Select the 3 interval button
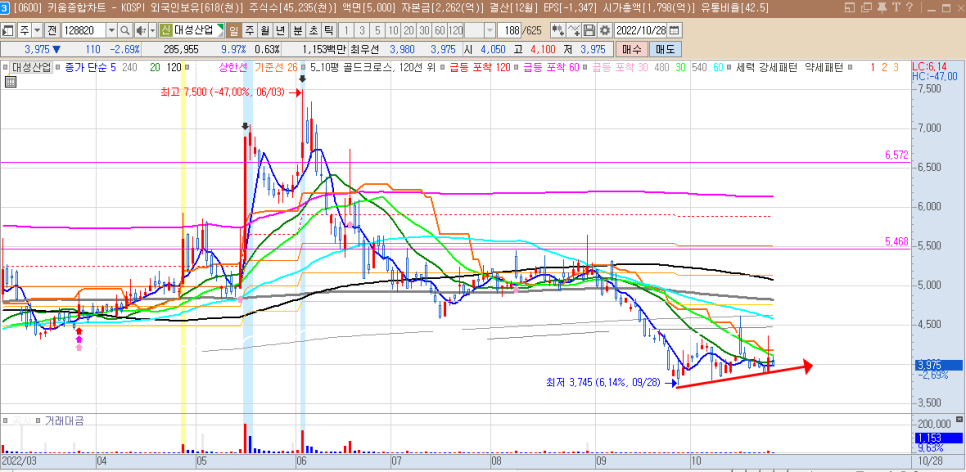Viewport: 966px width, 472px height. tap(362, 30)
